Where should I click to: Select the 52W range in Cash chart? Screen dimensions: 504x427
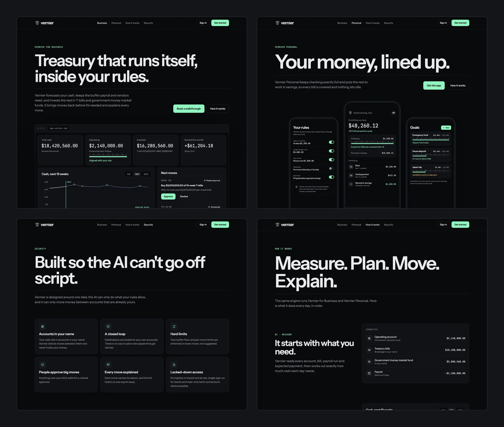click(x=146, y=174)
